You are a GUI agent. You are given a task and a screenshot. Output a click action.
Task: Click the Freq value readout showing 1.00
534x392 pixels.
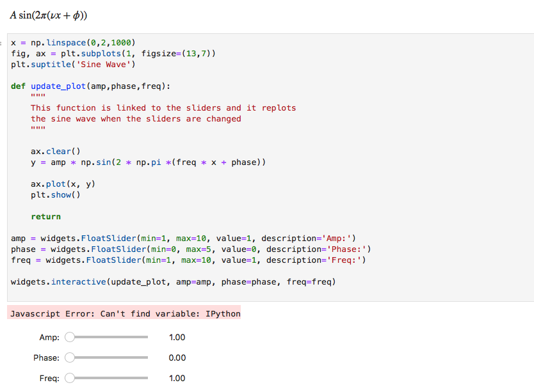point(177,378)
